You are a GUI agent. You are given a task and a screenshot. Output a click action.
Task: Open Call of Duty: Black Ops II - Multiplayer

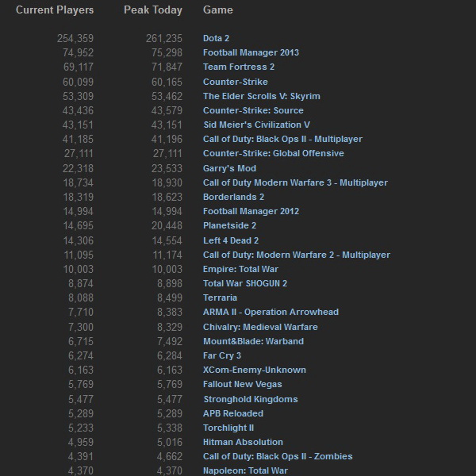282,139
